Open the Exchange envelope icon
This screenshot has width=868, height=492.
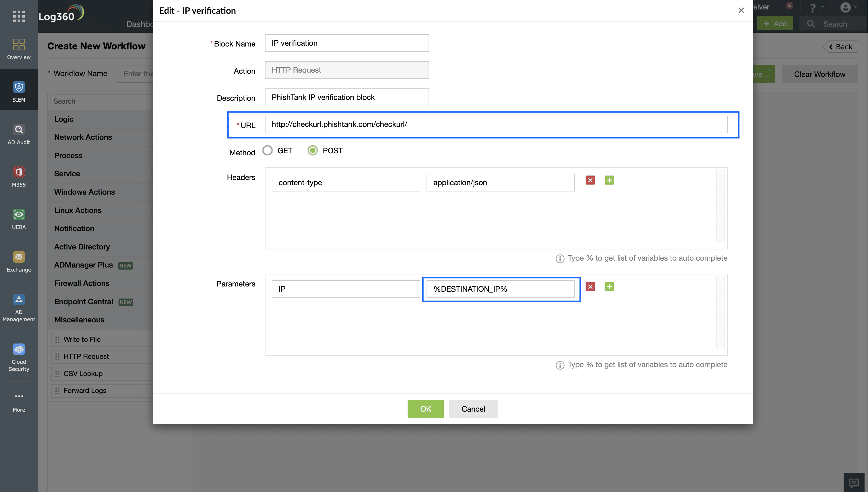point(19,257)
